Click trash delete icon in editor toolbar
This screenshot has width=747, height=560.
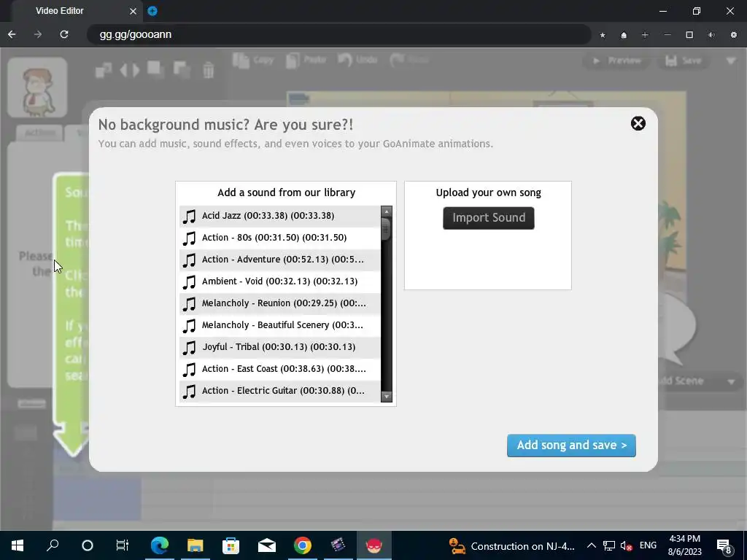tap(208, 70)
